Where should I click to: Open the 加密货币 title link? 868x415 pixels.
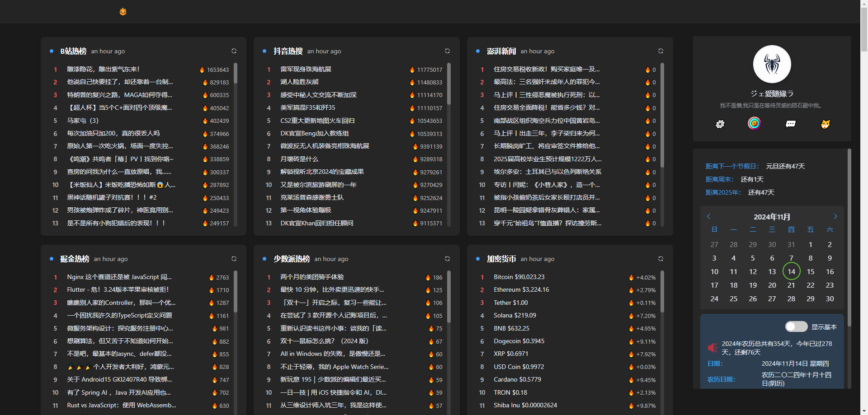click(501, 259)
